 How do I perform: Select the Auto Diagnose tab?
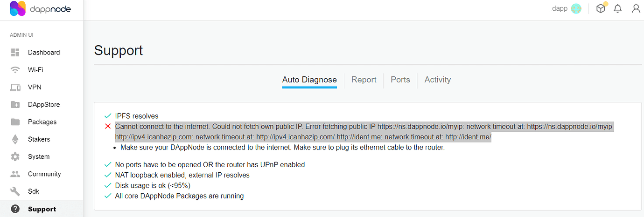pos(309,80)
